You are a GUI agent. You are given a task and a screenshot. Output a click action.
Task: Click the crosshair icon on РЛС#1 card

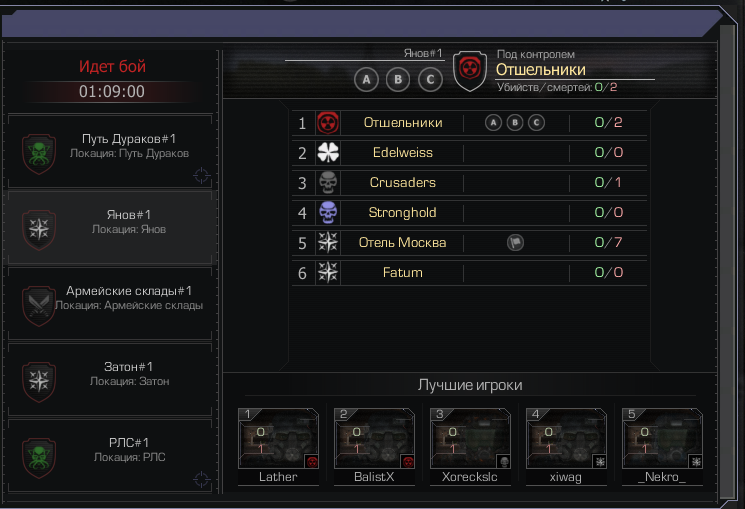point(201,480)
